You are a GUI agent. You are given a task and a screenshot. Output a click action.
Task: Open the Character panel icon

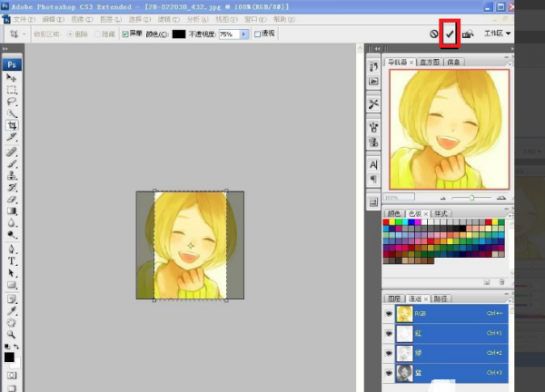373,164
